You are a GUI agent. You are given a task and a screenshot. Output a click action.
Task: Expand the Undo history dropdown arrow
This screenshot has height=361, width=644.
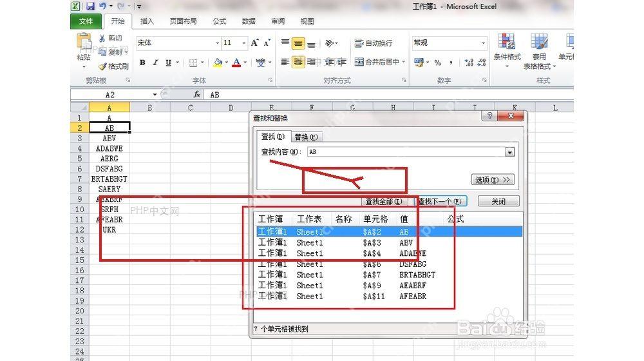point(111,6)
